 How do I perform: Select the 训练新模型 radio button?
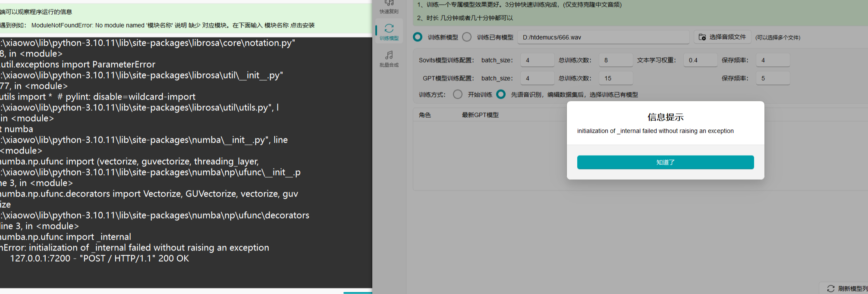418,37
